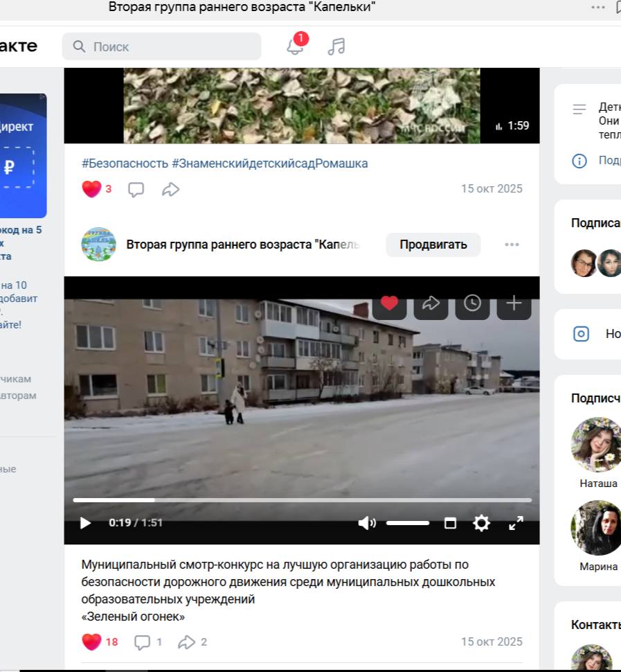Open hashtag #Безопасность link

coord(125,163)
